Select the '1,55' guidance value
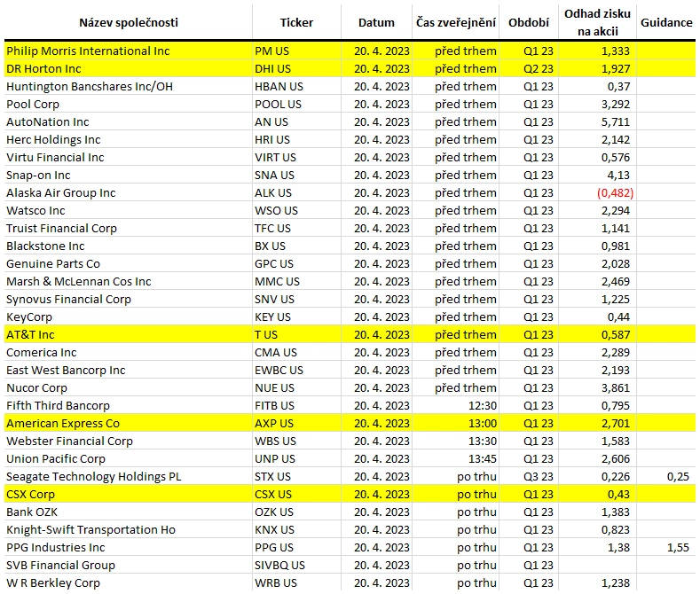Viewport: 700px width, 594px height. tap(678, 548)
